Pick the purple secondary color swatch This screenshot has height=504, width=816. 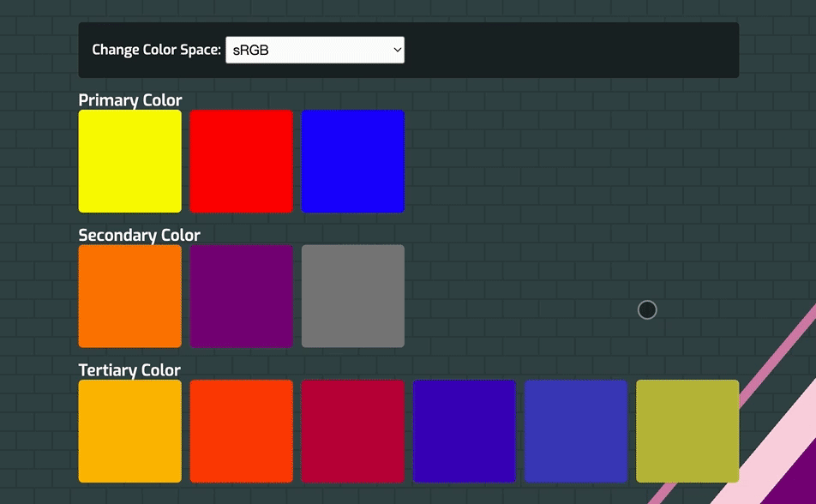pos(242,296)
